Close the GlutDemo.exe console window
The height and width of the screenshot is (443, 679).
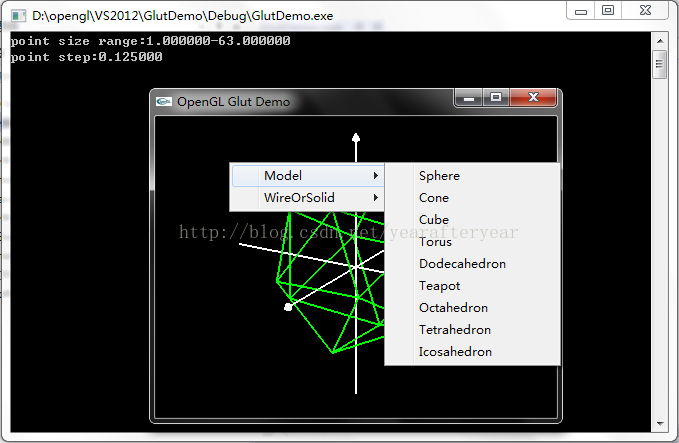[645, 10]
